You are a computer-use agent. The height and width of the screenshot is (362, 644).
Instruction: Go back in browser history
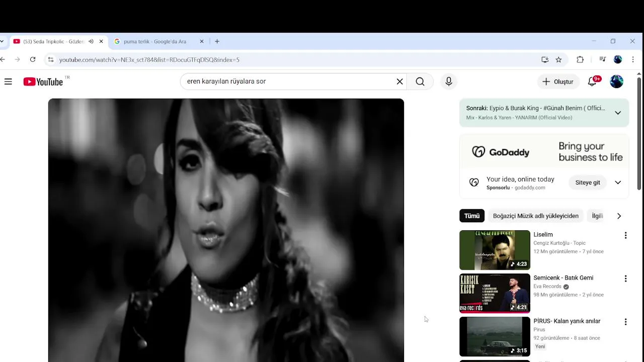pos(3,59)
